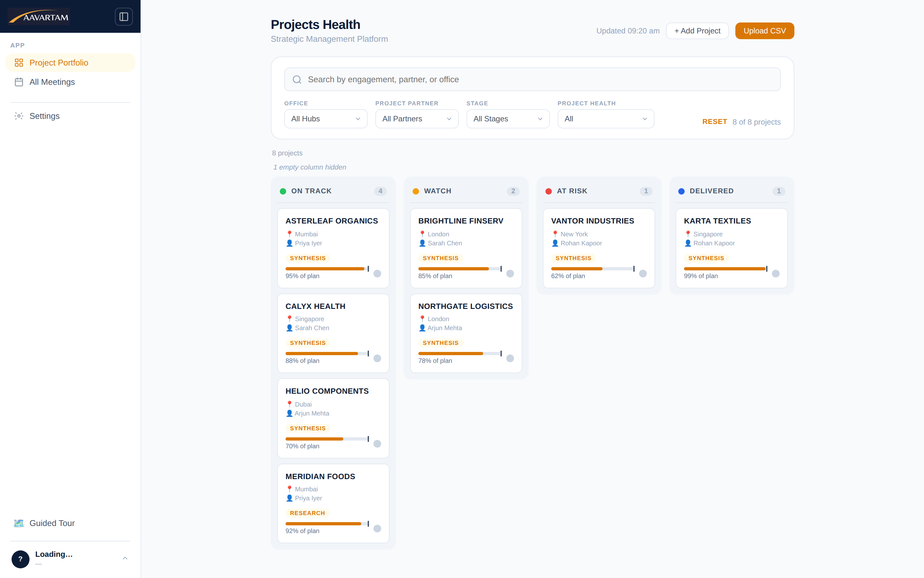Image resolution: width=924 pixels, height=578 pixels.
Task: Click Asterleaf Organics status circle
Action: click(377, 273)
